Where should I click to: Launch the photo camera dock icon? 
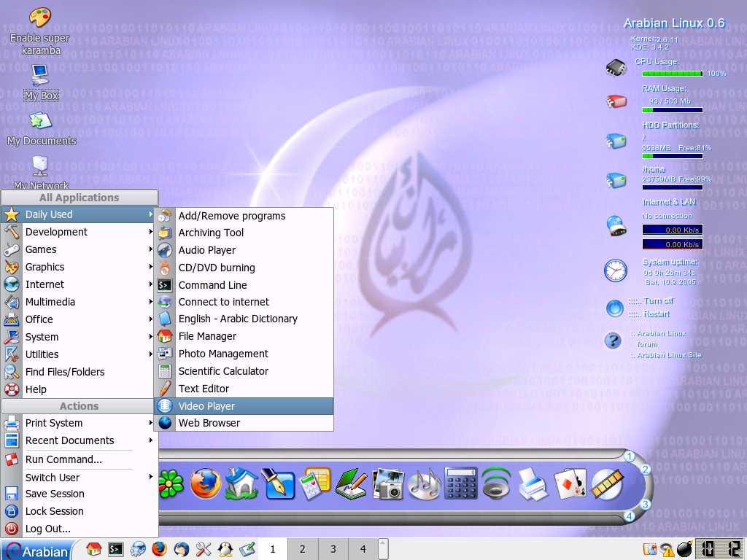[388, 484]
